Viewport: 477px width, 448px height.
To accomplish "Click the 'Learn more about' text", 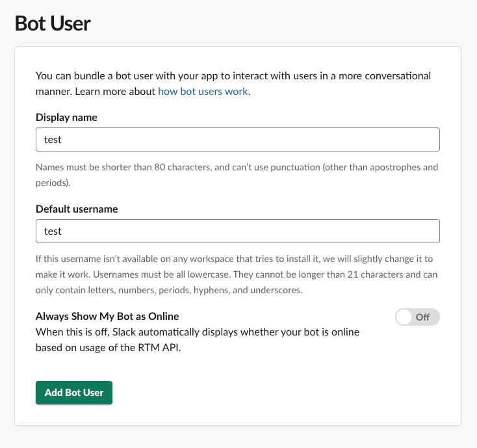I will [115, 92].
